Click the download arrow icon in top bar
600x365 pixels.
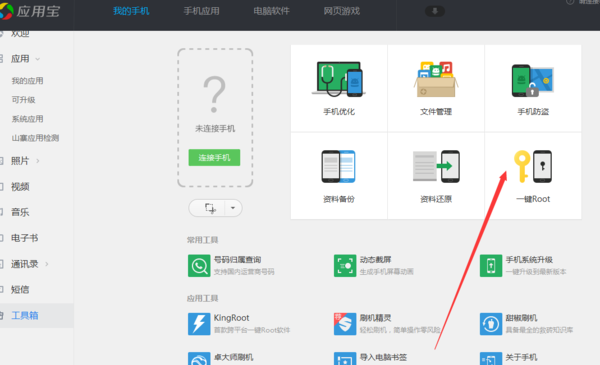click(435, 11)
